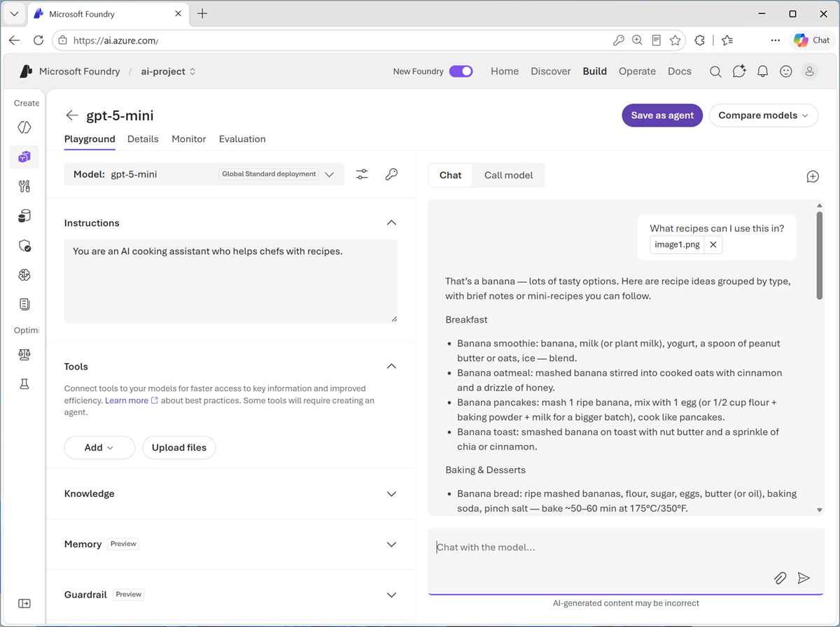Open the data storage icon in sidebar
The image size is (840, 627).
coord(24,216)
